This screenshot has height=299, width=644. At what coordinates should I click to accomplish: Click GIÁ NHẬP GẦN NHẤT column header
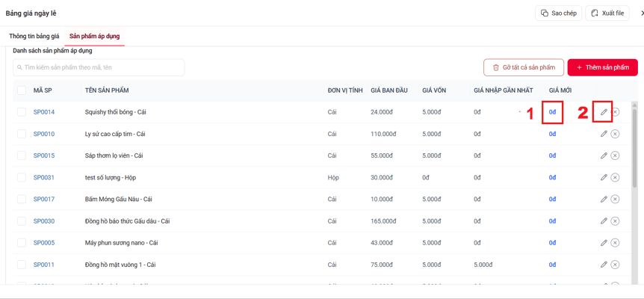(x=503, y=90)
